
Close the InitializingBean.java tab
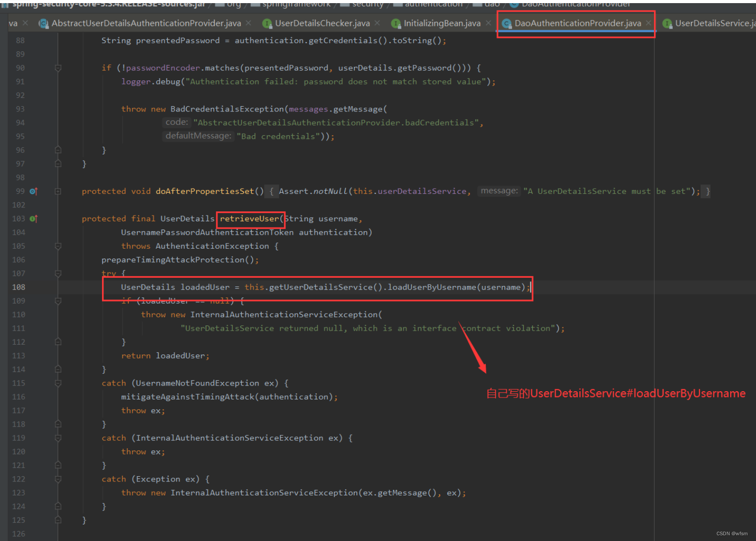(488, 23)
